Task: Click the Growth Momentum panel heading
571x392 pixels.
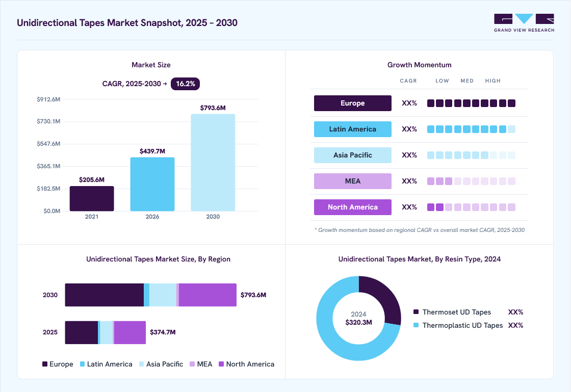Action: [x=420, y=65]
